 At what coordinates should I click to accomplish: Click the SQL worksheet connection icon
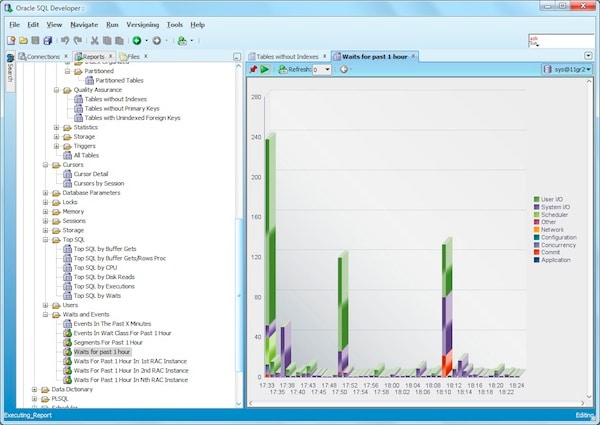[x=182, y=41]
